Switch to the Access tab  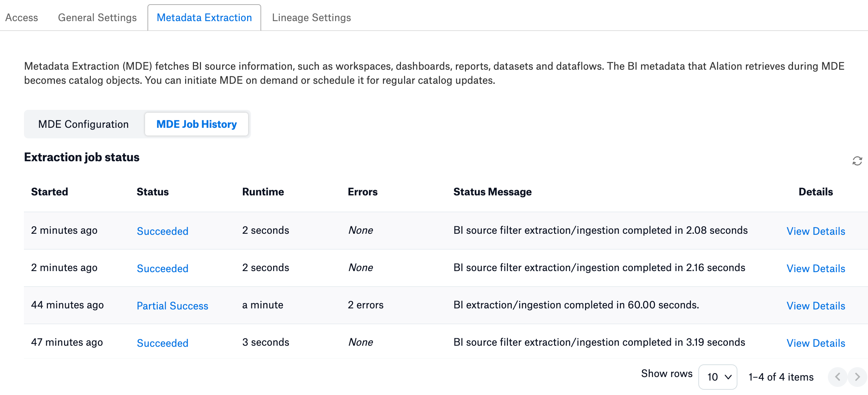[x=21, y=18]
